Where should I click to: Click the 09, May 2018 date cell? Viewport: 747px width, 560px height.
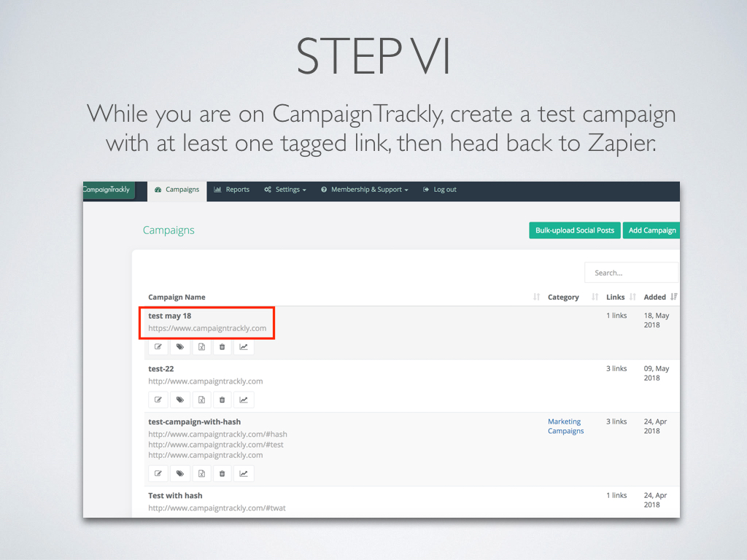657,373
